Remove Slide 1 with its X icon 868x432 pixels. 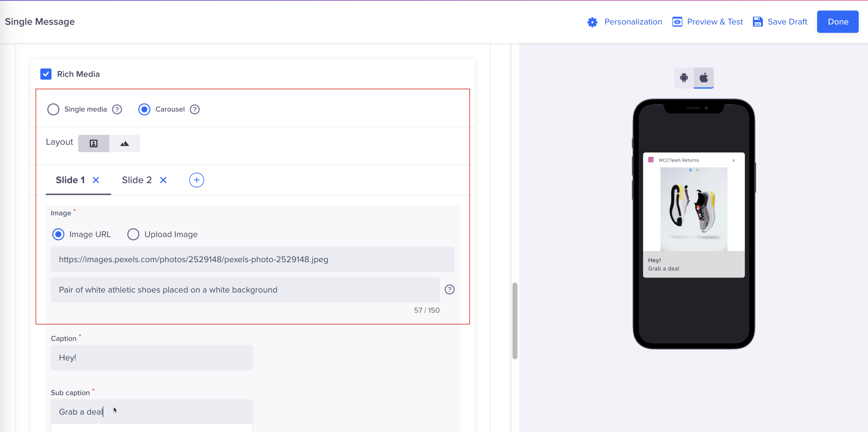pos(96,180)
